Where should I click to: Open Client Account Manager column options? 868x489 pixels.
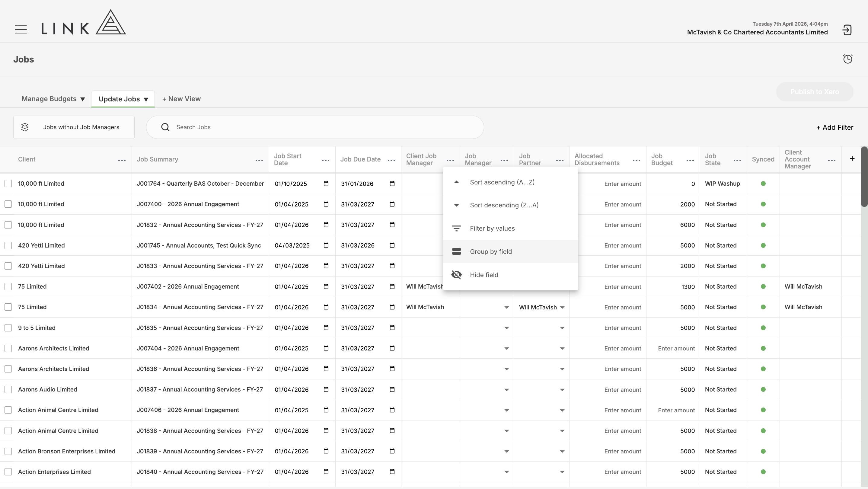pyautogui.click(x=831, y=160)
